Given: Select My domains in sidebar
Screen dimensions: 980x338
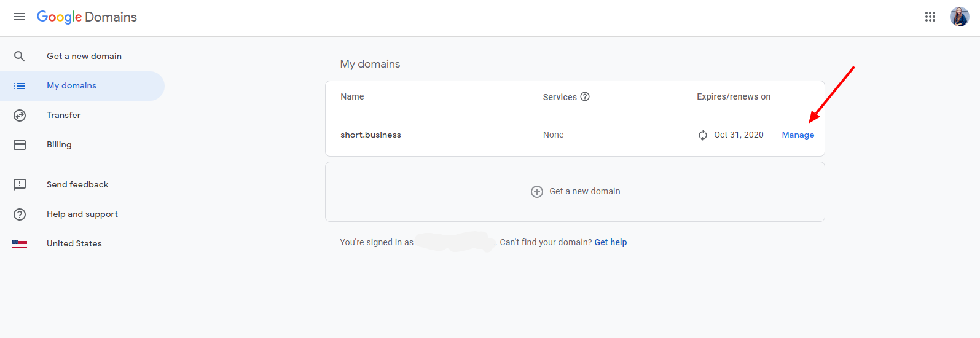Looking at the screenshot, I should (x=82, y=85).
